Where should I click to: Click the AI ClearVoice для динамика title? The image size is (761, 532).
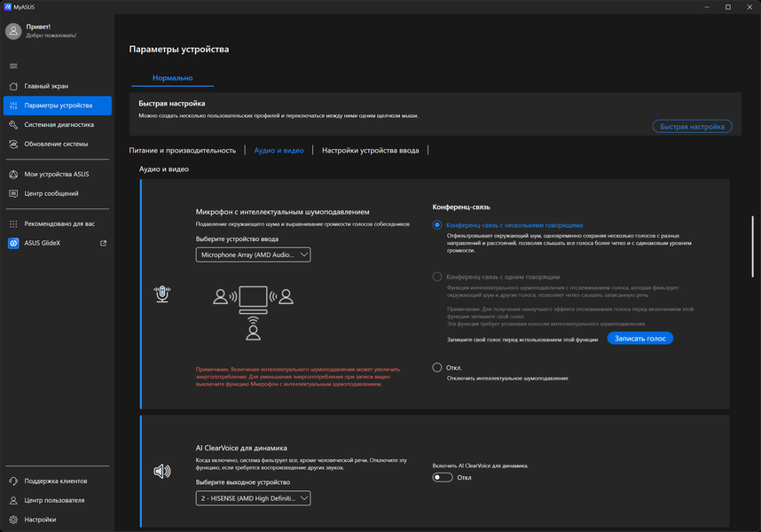[x=241, y=448]
